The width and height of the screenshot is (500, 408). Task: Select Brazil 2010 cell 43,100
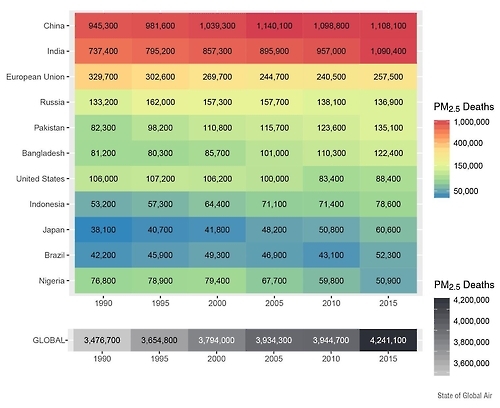[331, 255]
